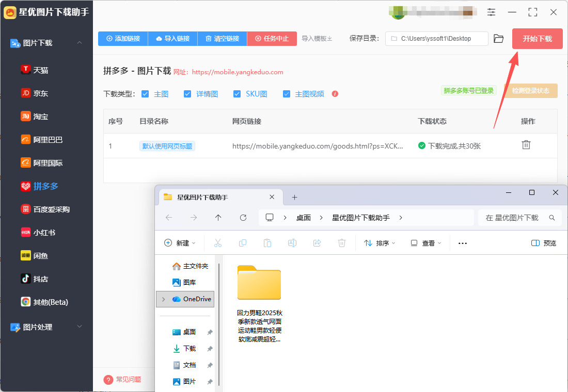Open 抖店 download page

pyautogui.click(x=40, y=279)
